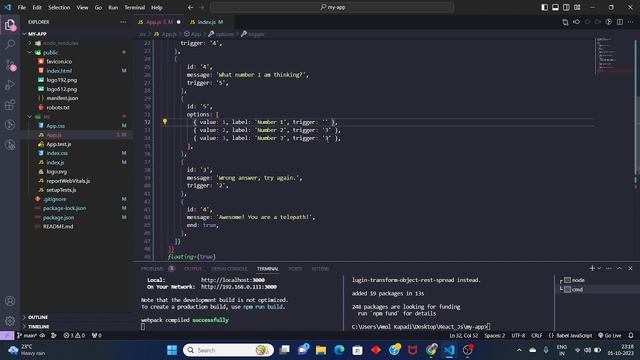The image size is (640, 360).
Task: Open File Explorer from taskbar
Action: 321,350
